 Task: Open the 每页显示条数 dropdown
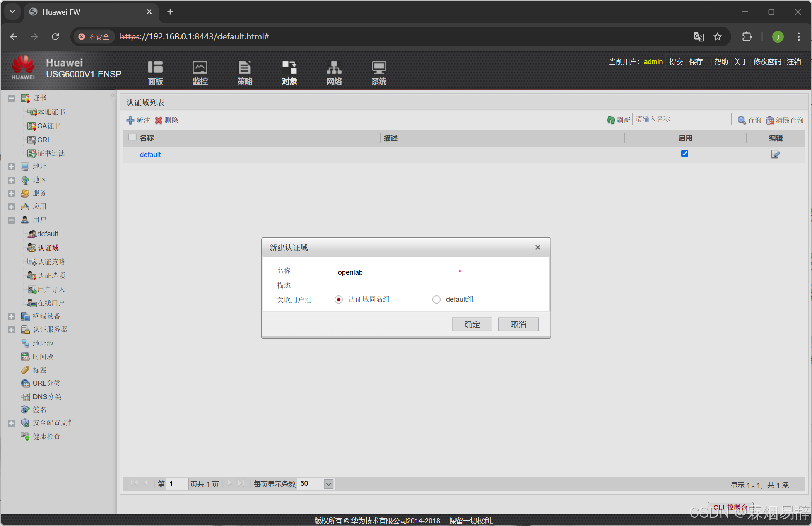328,484
